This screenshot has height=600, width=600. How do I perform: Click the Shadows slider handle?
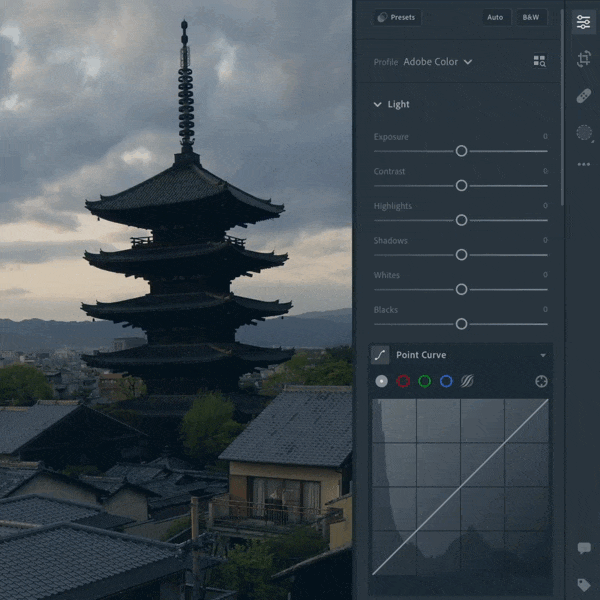click(461, 254)
